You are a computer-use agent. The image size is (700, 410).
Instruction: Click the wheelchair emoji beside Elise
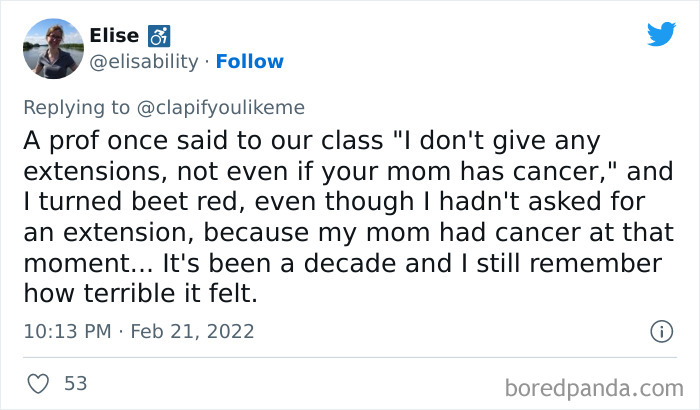tap(160, 36)
